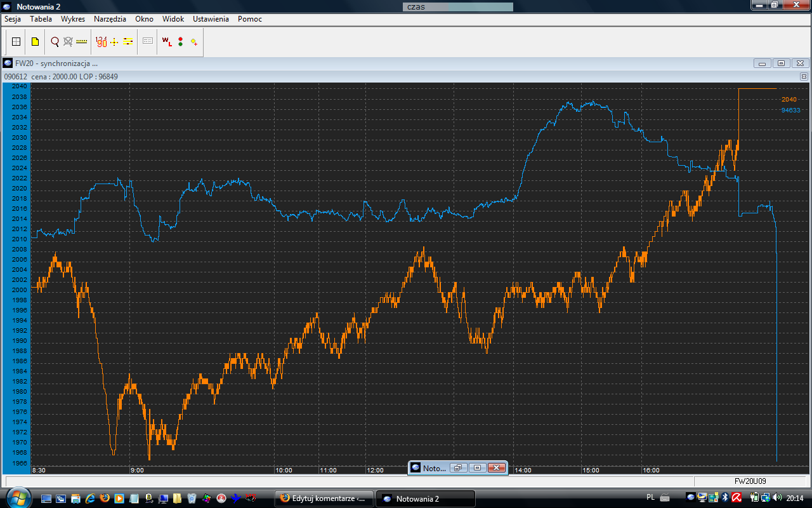Click the yellow ruler measurement icon
Screen dimensions: 812x508
tap(82, 42)
